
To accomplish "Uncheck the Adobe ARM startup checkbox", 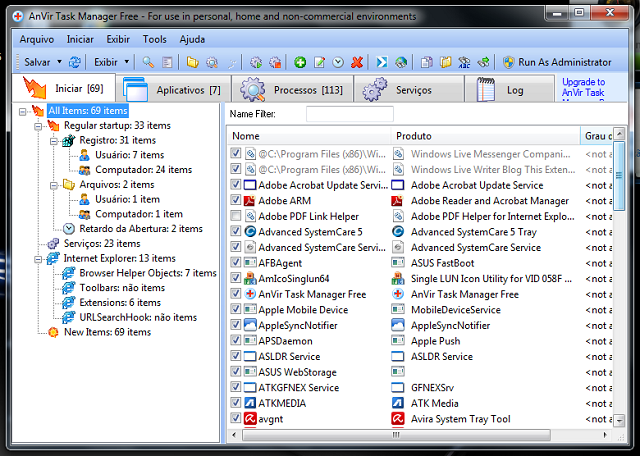I will pyautogui.click(x=236, y=200).
